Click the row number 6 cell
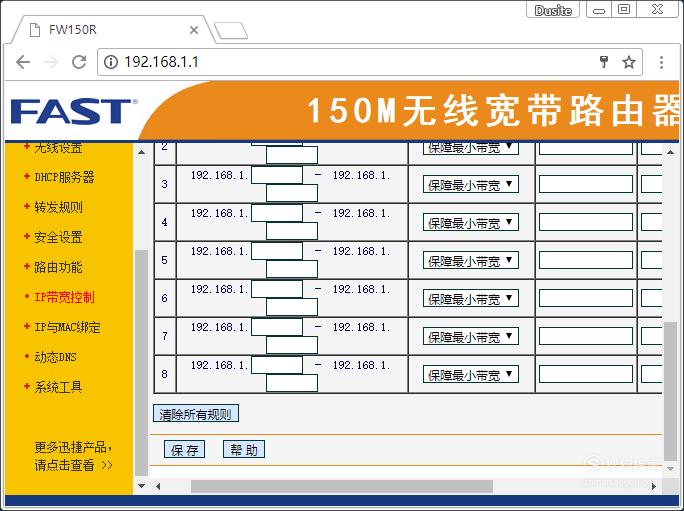The image size is (684, 511). coord(165,298)
